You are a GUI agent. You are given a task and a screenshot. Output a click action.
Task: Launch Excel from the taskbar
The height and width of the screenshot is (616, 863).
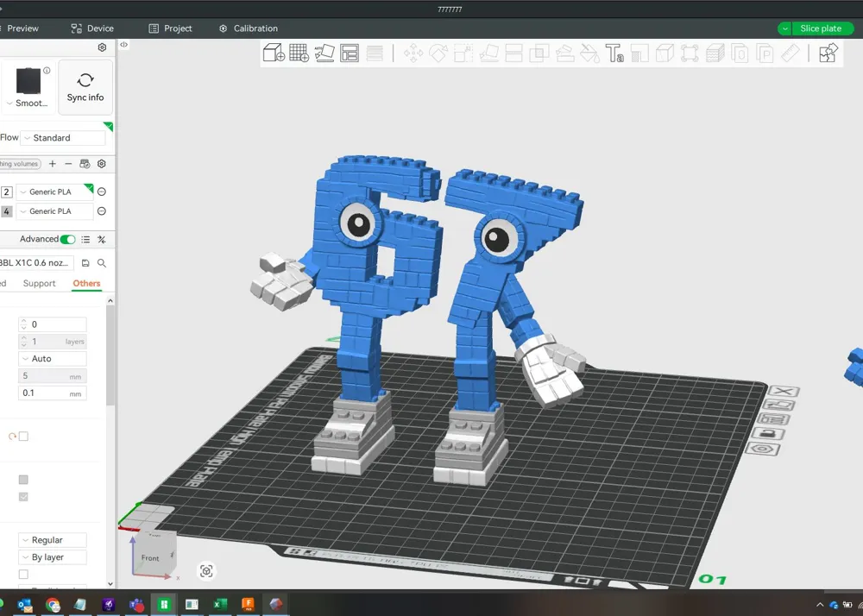(219, 605)
